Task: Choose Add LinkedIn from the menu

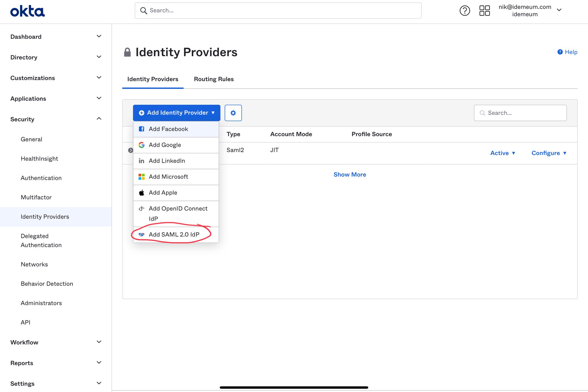Action: [x=176, y=161]
